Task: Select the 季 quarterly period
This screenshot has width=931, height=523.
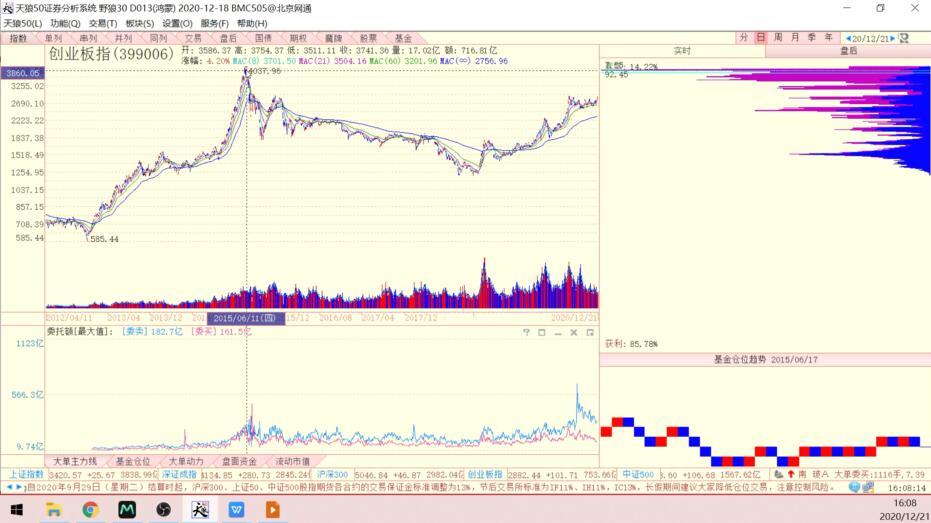Action: point(812,37)
